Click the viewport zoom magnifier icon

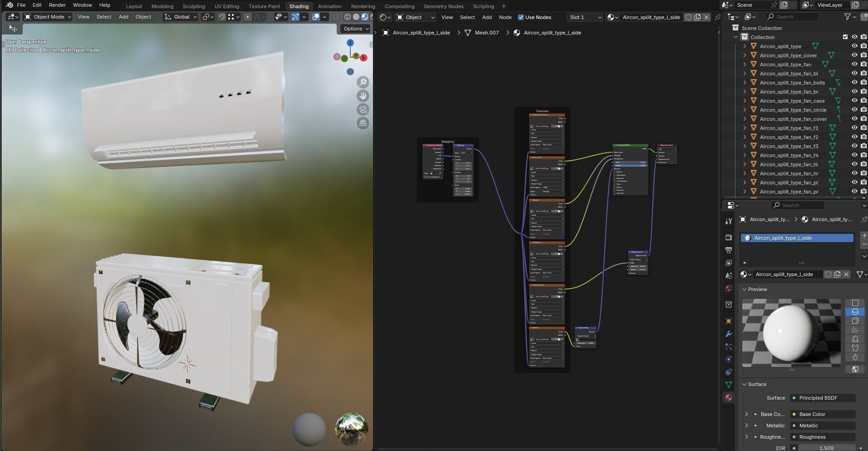click(363, 82)
